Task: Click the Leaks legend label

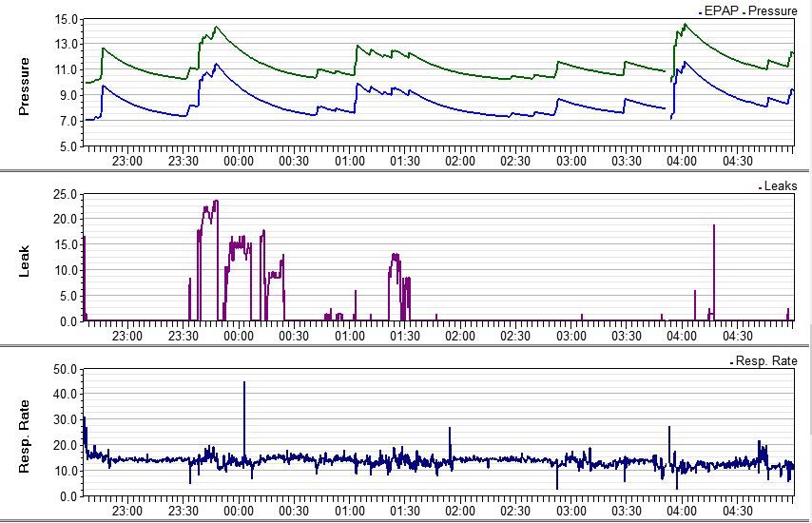Action: coord(780,186)
